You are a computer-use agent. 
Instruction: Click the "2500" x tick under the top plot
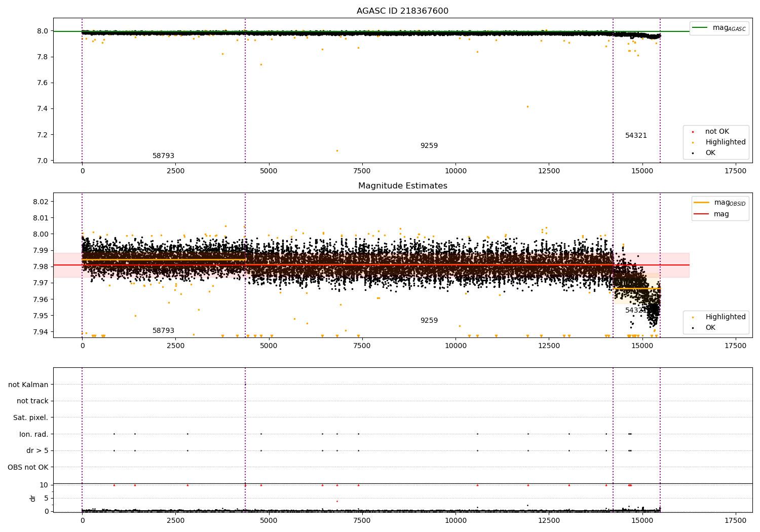tap(175, 171)
